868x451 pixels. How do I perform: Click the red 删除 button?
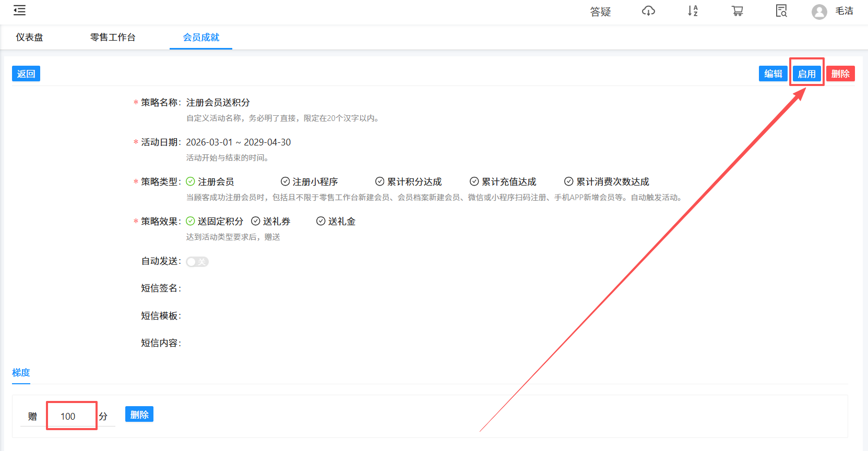840,74
